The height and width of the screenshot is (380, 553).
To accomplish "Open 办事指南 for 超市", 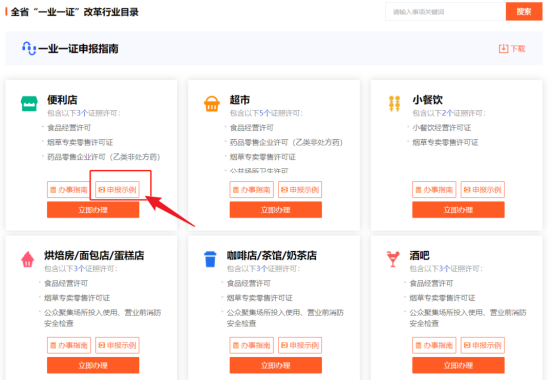I will [251, 189].
